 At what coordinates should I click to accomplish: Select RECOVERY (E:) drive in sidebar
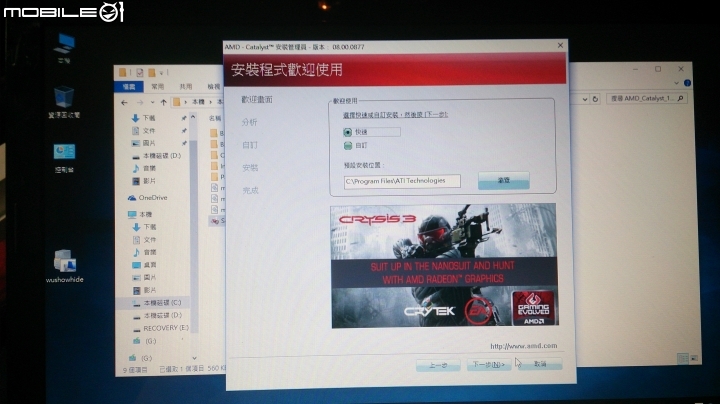[160, 328]
